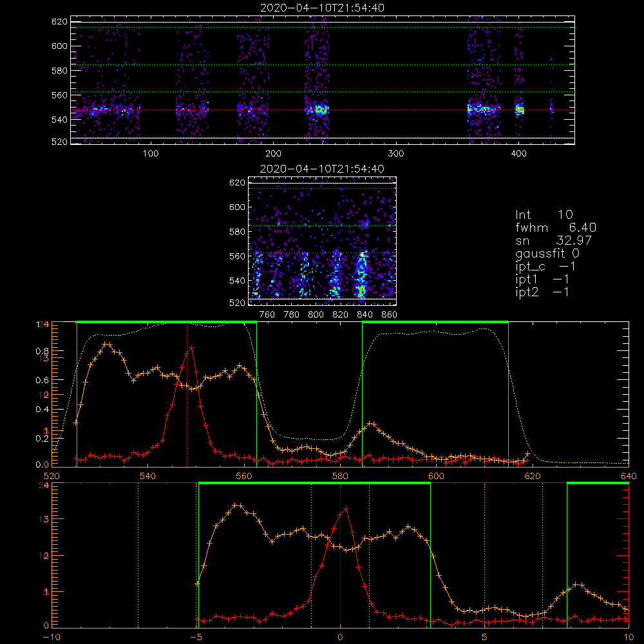Click the orange bump near 586 in the profile plot
Image resolution: width=644 pixels, height=644 pixels.
pos(371,424)
